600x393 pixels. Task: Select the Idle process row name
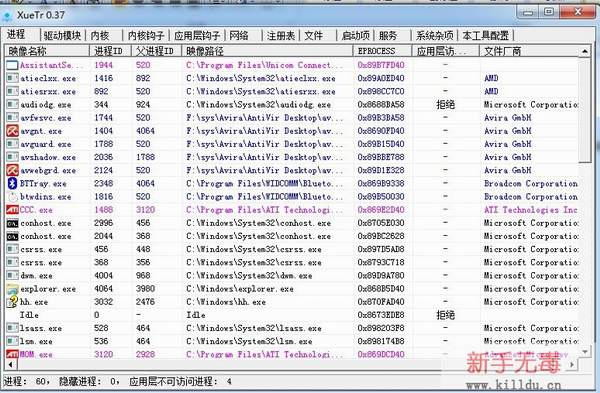click(29, 315)
